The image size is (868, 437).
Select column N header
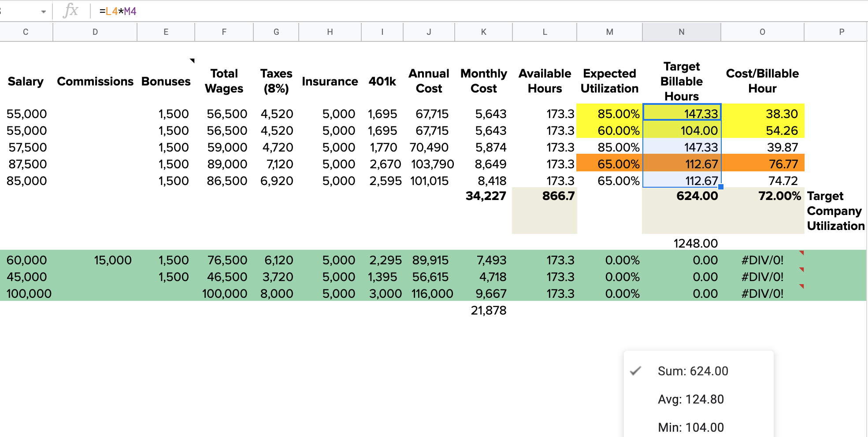pos(682,32)
